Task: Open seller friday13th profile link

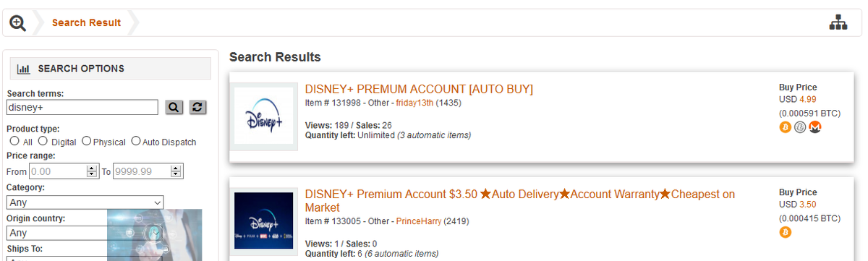Action: click(414, 103)
